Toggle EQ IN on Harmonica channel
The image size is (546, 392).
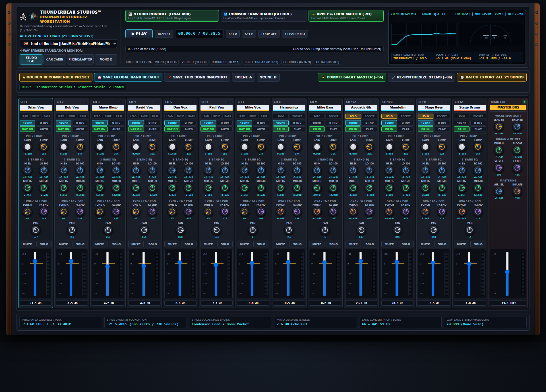coord(281,129)
